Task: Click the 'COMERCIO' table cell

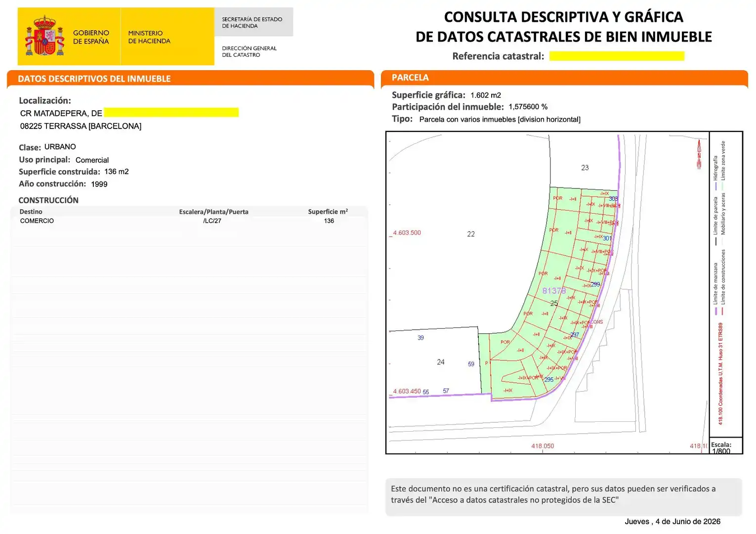Action: tap(37, 221)
